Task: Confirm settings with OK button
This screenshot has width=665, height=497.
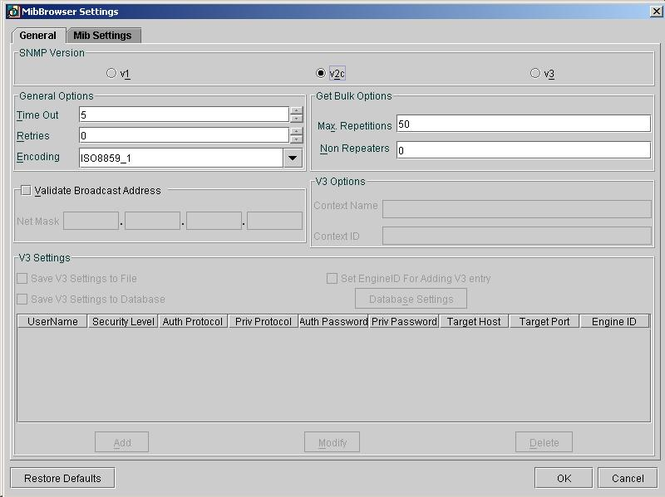Action: click(x=564, y=478)
